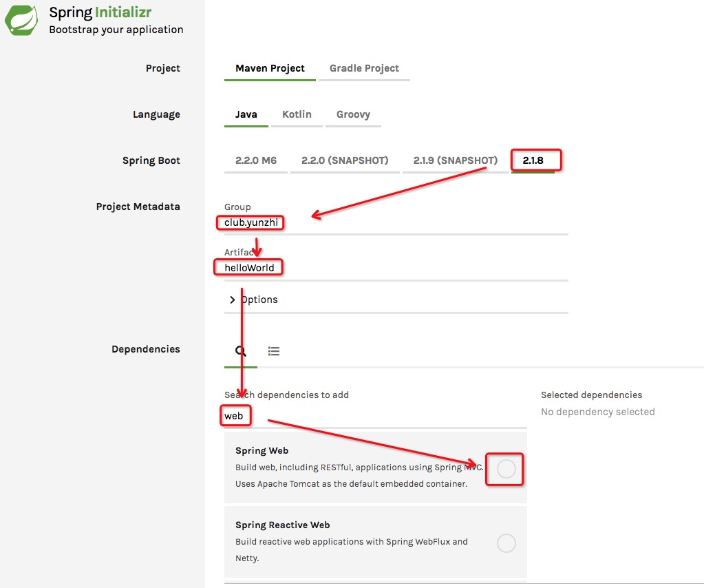
Task: Click the Spring Reactive Web result title
Action: click(282, 525)
